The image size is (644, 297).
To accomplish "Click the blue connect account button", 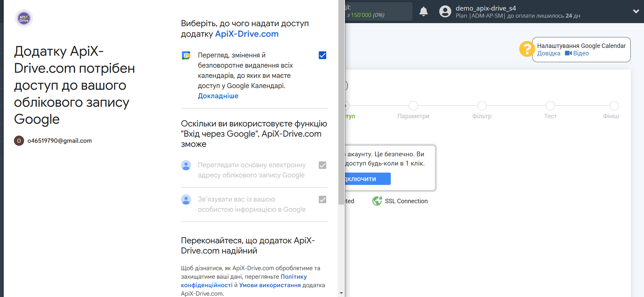I will (368, 179).
